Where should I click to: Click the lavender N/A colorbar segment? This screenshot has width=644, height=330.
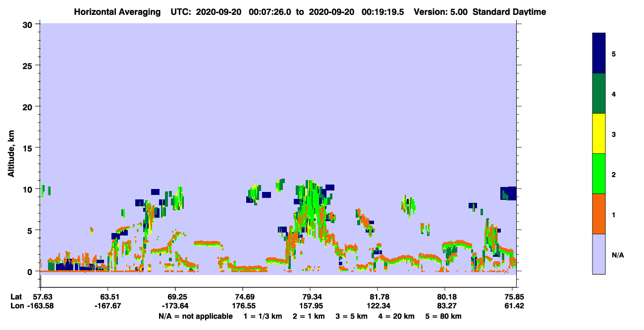pos(599,254)
